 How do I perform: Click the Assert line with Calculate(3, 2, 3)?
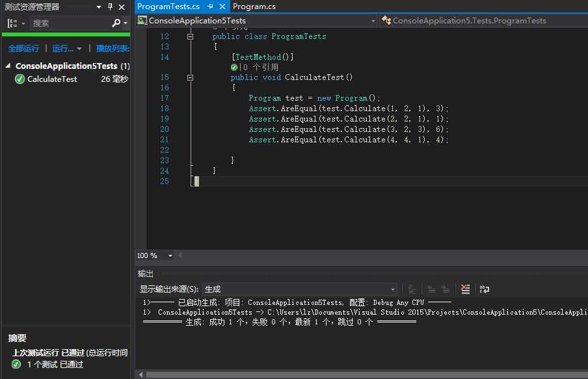[x=349, y=129]
